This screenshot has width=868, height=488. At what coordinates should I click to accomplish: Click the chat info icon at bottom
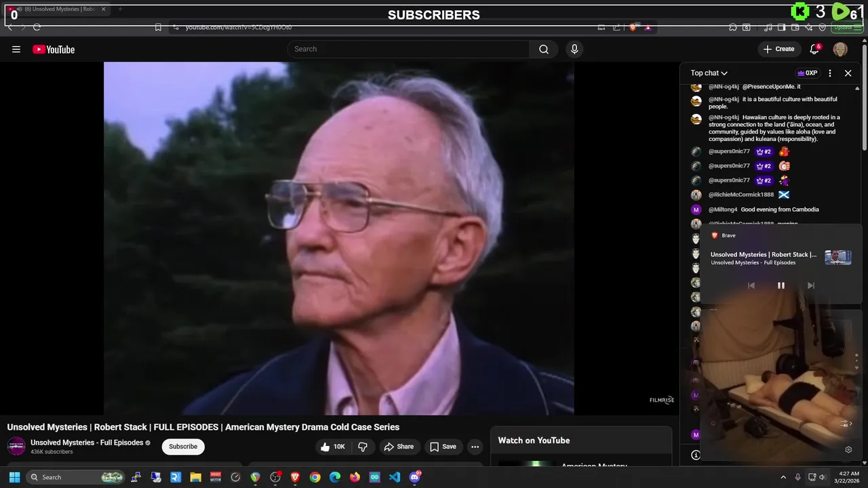695,455
